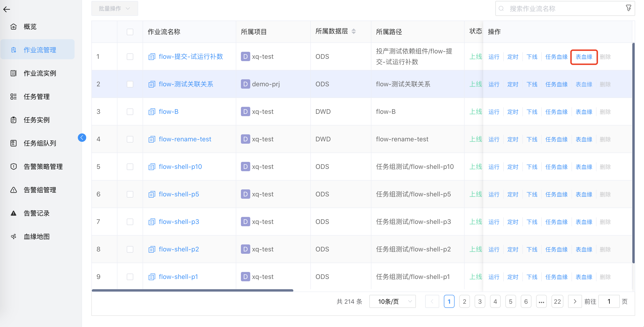Click the back arrow at top left
This screenshot has width=644, height=327.
click(7, 9)
